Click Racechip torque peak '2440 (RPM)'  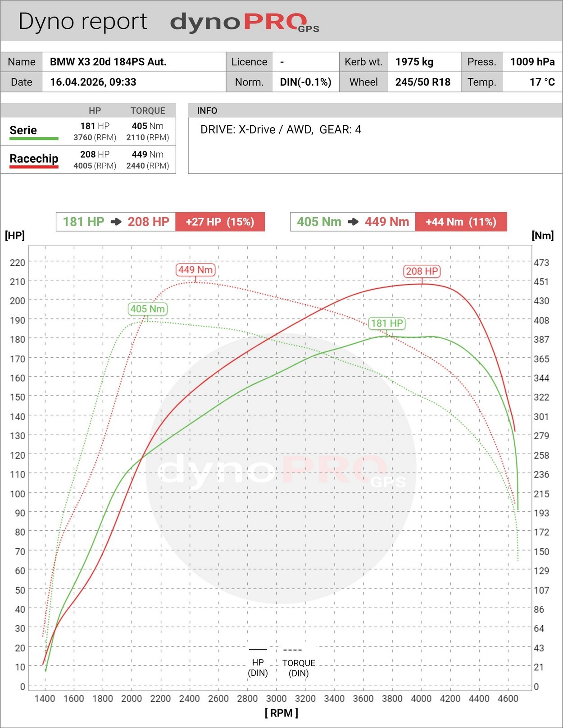tap(148, 166)
